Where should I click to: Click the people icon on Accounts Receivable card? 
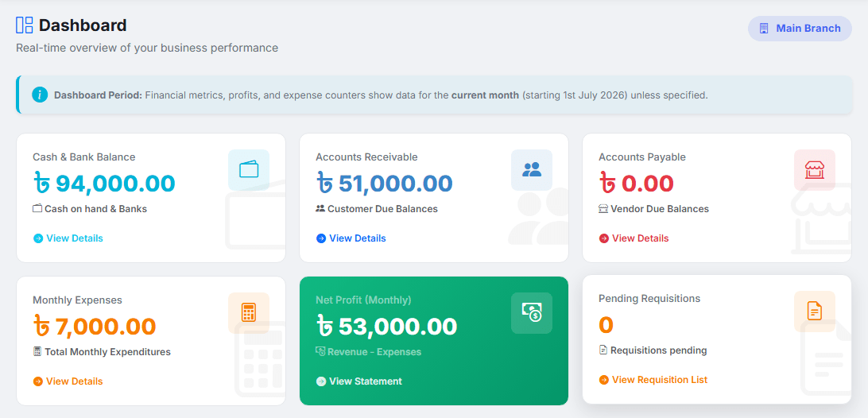click(532, 169)
